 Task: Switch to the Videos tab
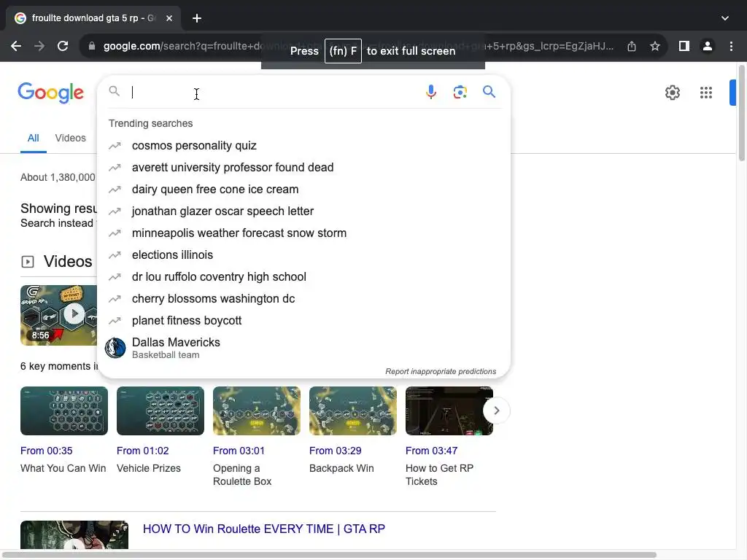coord(71,138)
